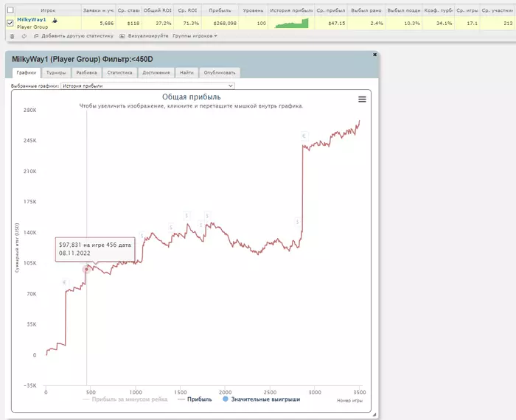Open the Разбивка tab
The height and width of the screenshot is (420, 516).
pyautogui.click(x=86, y=73)
